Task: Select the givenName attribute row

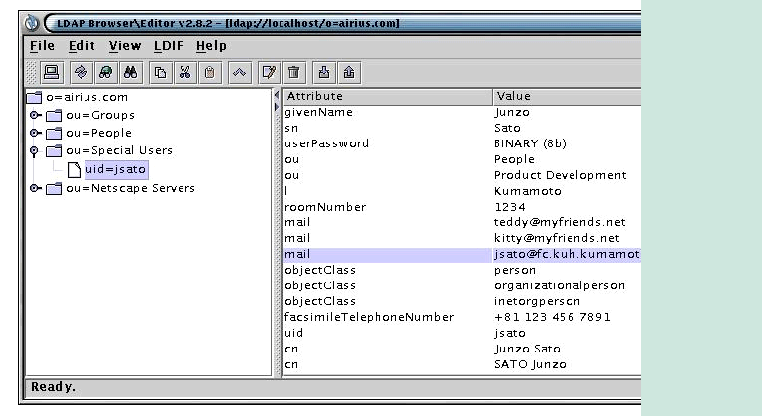Action: point(462,112)
